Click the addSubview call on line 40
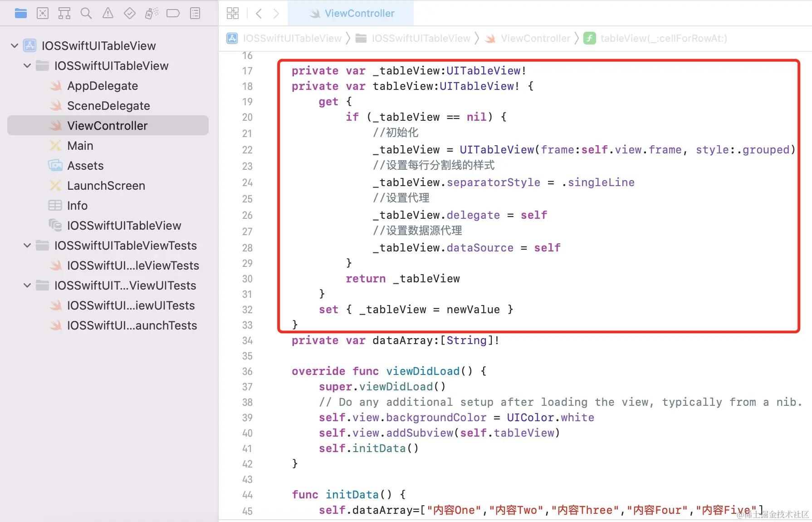This screenshot has width=812, height=522. click(420, 433)
